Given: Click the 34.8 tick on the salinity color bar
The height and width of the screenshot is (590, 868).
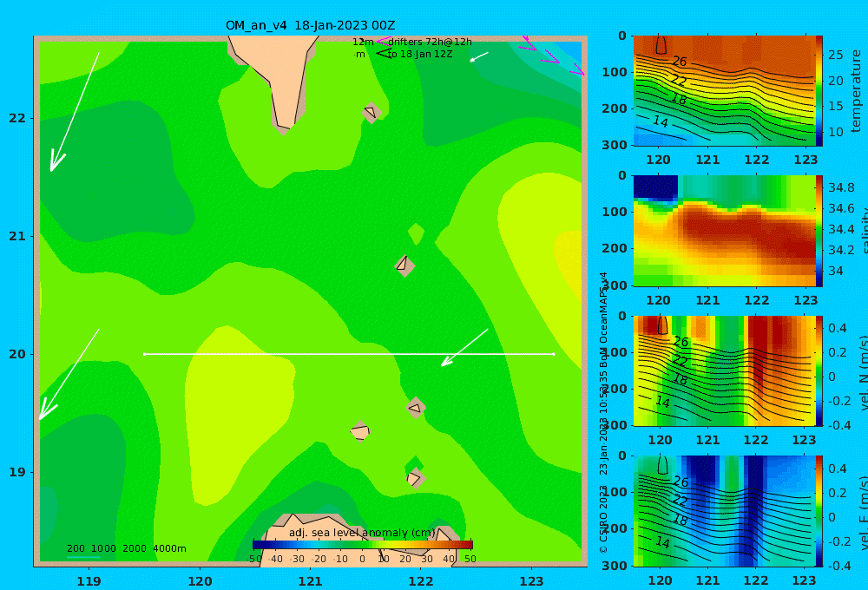Looking at the screenshot, I should click(x=841, y=187).
